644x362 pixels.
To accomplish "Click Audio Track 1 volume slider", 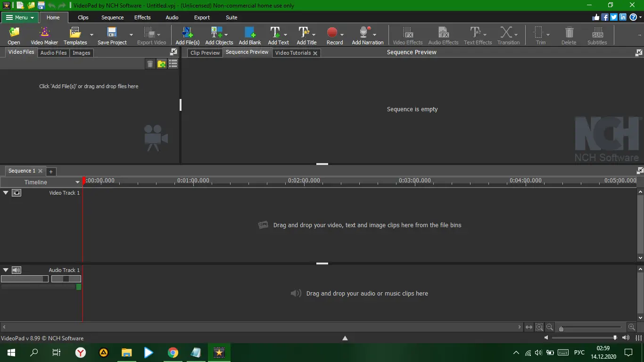I will tap(25, 279).
